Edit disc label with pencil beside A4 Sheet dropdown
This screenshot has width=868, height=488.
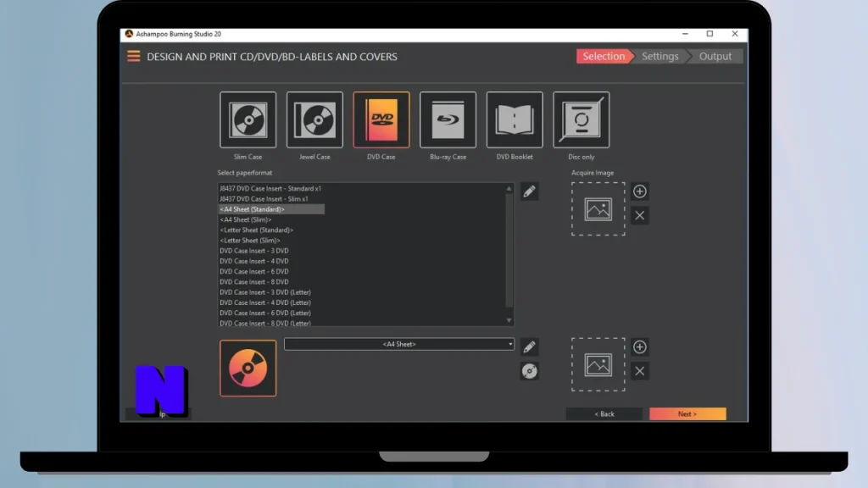click(529, 347)
